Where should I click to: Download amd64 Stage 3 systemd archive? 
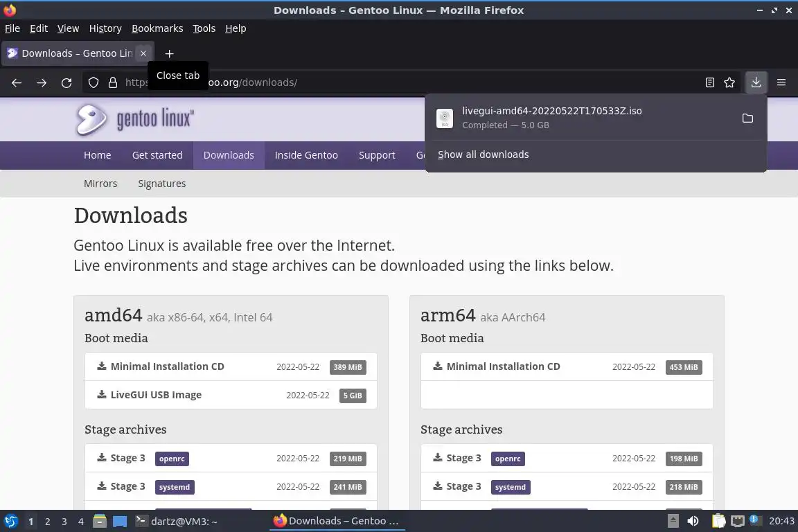(x=231, y=487)
